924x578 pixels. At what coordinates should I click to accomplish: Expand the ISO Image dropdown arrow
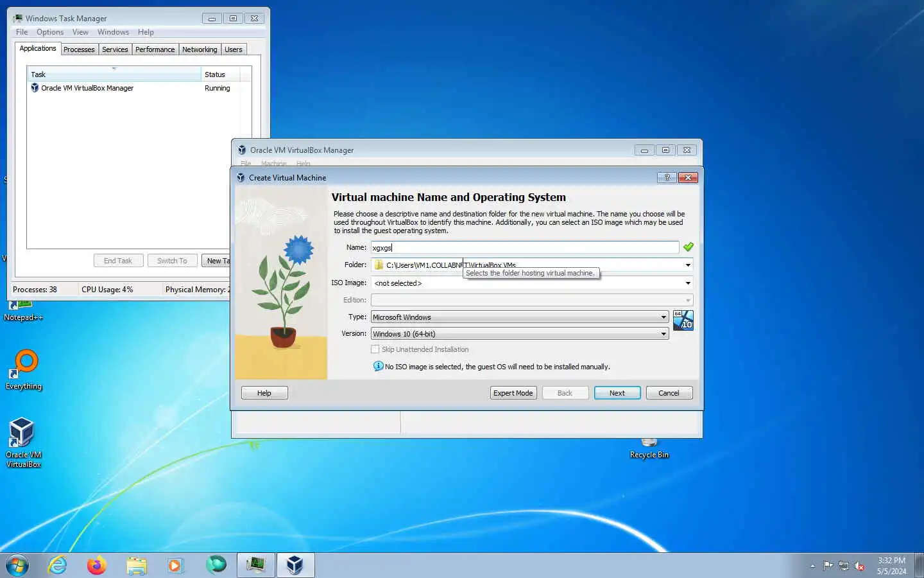coord(688,283)
